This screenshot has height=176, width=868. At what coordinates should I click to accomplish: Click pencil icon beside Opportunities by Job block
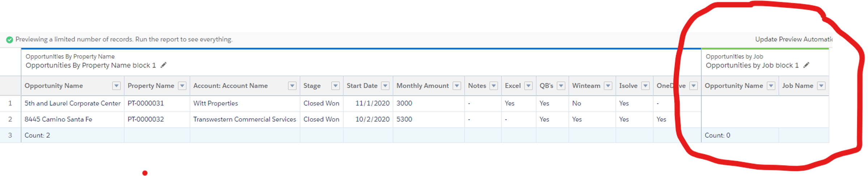(806, 65)
